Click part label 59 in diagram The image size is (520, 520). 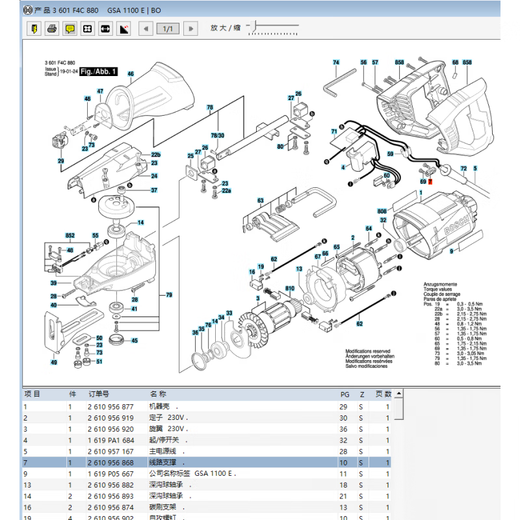pyautogui.click(x=390, y=154)
